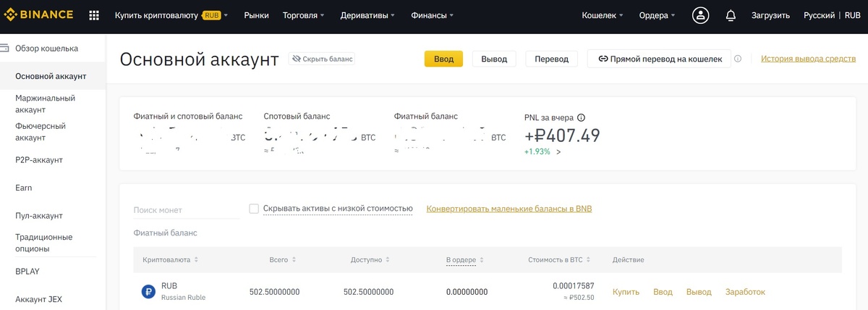This screenshot has width=868, height=310.
Task: Focus the Поиск монет search field
Action: click(x=187, y=210)
